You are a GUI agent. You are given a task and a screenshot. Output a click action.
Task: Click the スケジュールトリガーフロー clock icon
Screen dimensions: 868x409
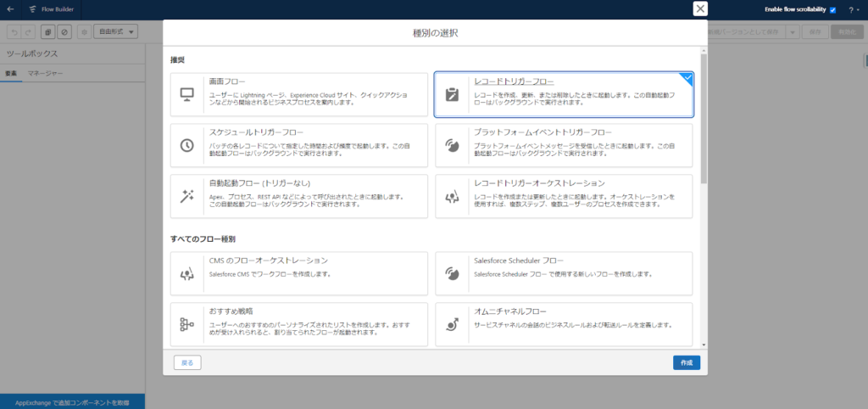[x=187, y=145]
